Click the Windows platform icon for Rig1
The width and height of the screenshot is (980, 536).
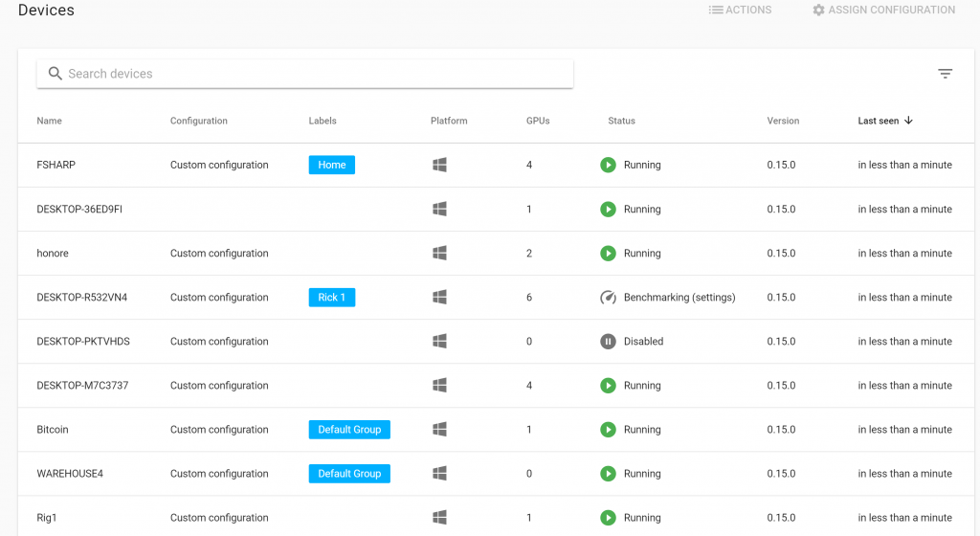click(439, 517)
